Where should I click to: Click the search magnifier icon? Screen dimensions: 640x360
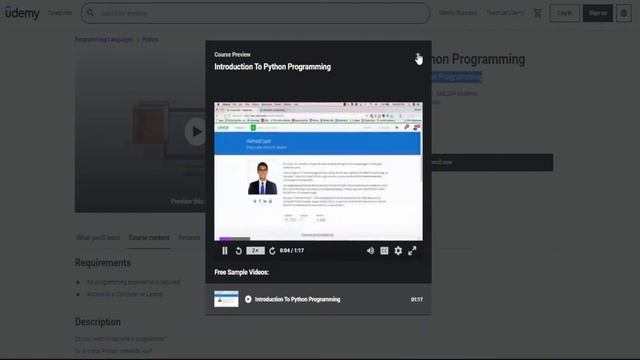pyautogui.click(x=90, y=13)
